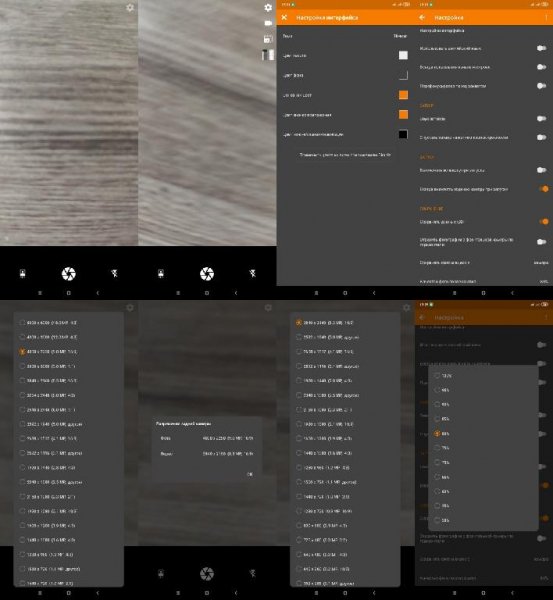Select the dark gray swatch below the white swatch

(403, 75)
